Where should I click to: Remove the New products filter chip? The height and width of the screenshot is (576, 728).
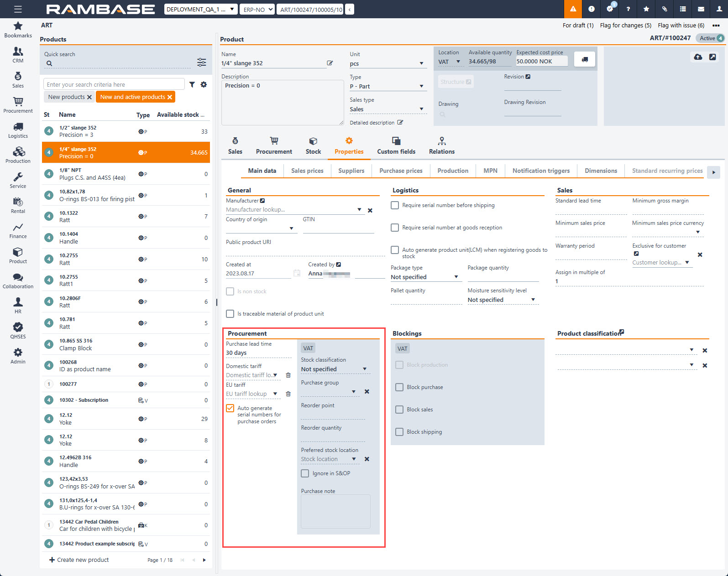[x=89, y=97]
